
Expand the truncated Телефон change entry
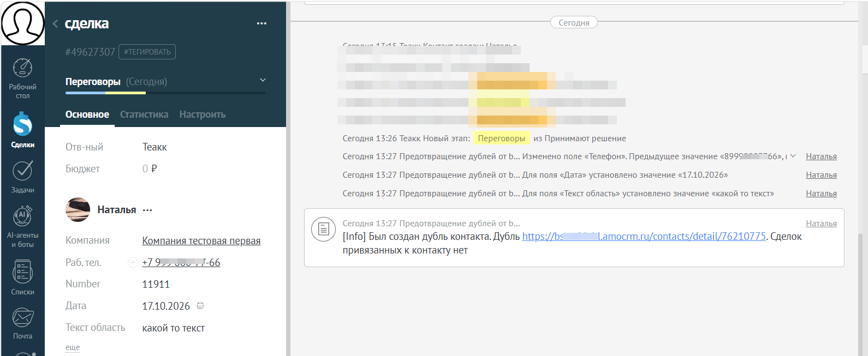click(x=793, y=156)
